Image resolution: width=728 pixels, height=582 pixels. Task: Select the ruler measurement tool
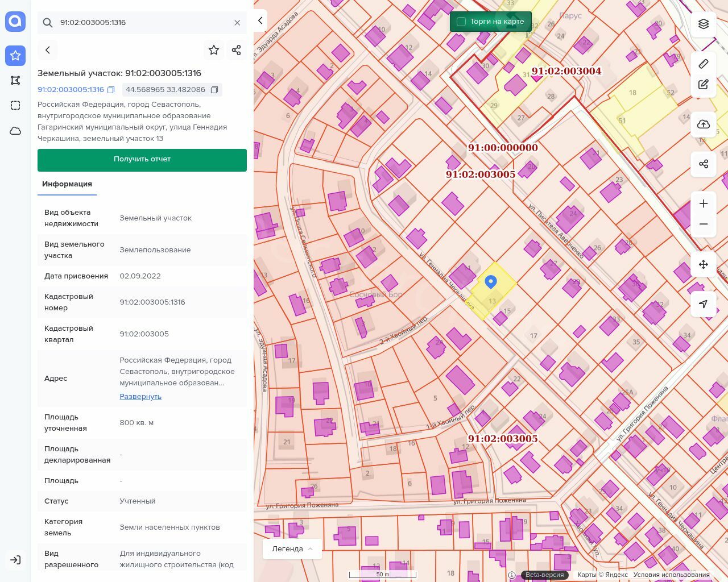pos(704,64)
